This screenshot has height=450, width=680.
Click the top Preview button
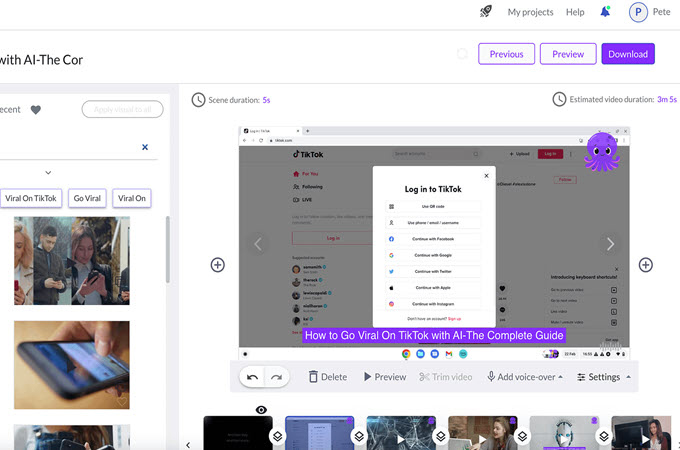point(568,54)
